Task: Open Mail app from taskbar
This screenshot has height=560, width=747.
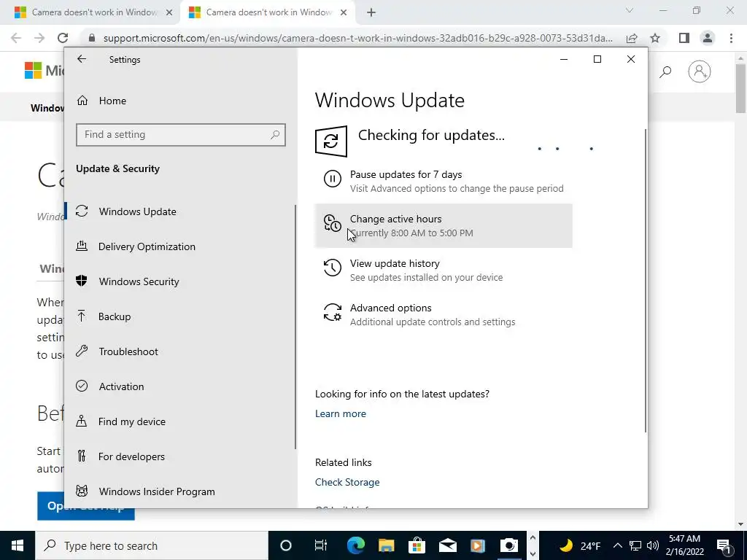Action: tap(447, 545)
